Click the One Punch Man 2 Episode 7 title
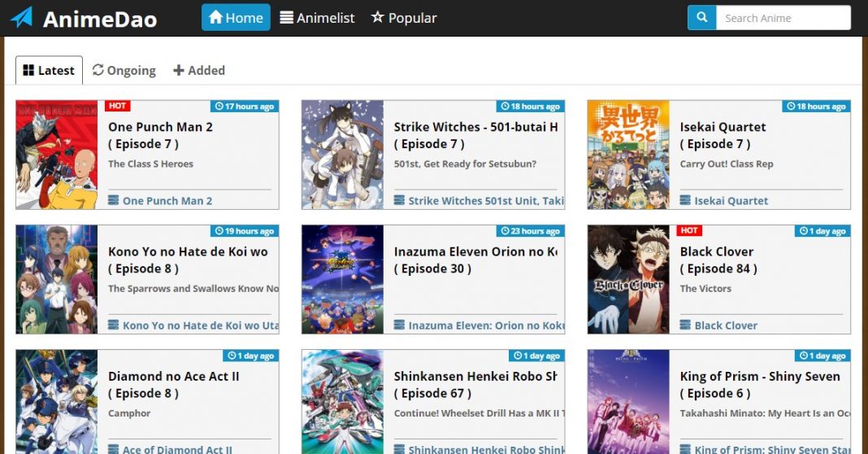The height and width of the screenshot is (454, 868). point(161,135)
